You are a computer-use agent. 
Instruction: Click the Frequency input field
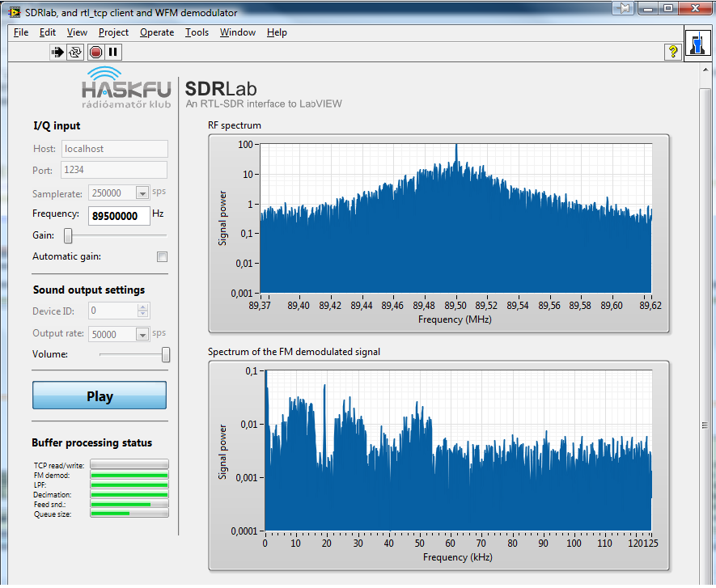coord(120,216)
